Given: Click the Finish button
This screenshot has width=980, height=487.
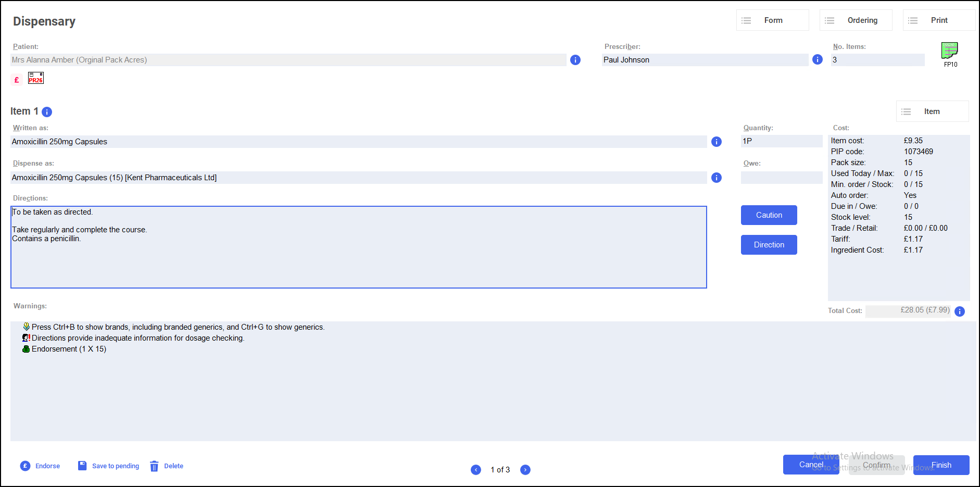Looking at the screenshot, I should tap(941, 465).
